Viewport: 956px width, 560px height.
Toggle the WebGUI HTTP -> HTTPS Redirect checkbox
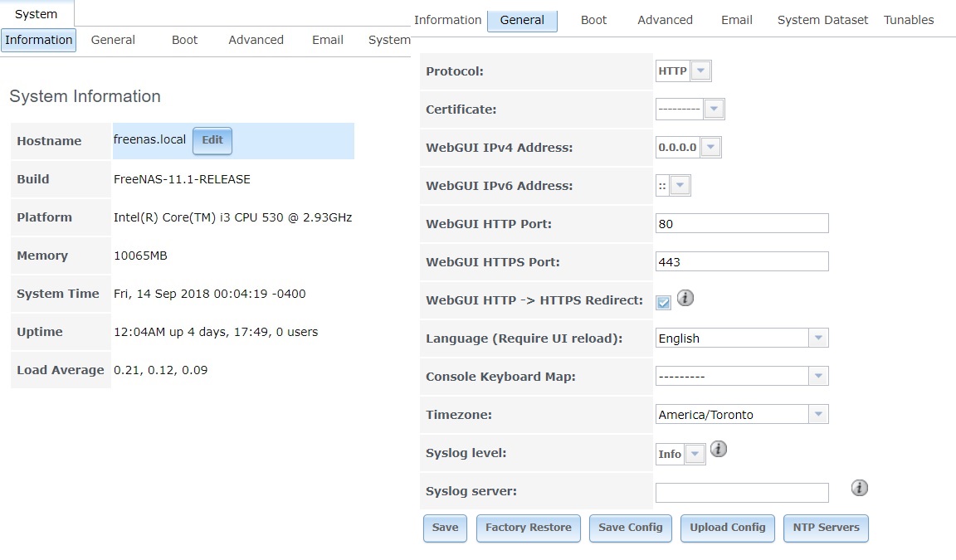663,302
